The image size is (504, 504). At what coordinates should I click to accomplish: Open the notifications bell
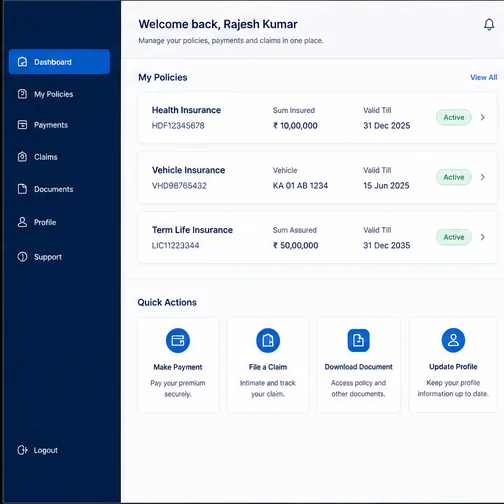(x=489, y=24)
